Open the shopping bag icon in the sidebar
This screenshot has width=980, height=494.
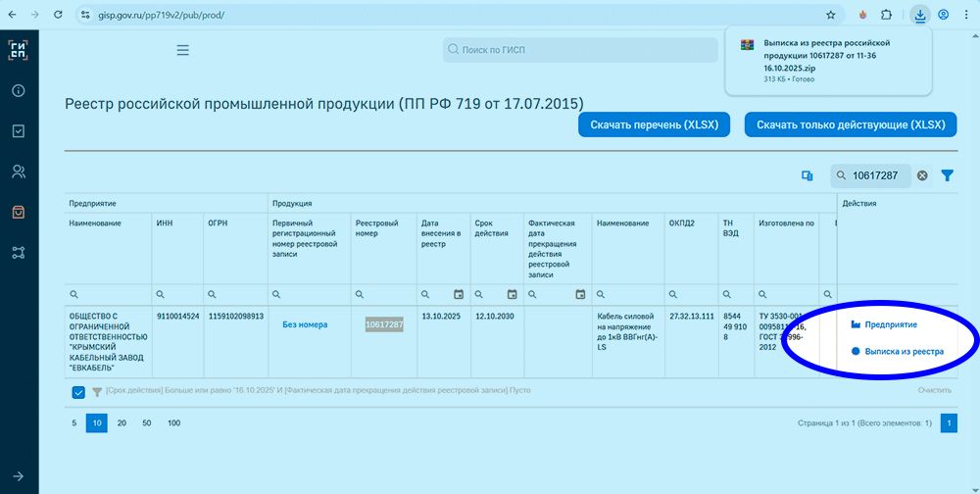pos(19,212)
